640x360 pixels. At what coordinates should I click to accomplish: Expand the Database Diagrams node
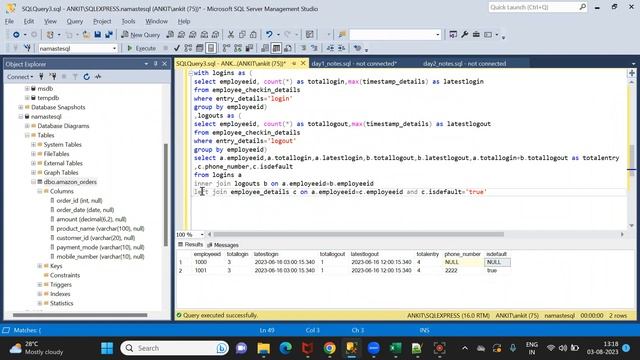tap(27, 126)
